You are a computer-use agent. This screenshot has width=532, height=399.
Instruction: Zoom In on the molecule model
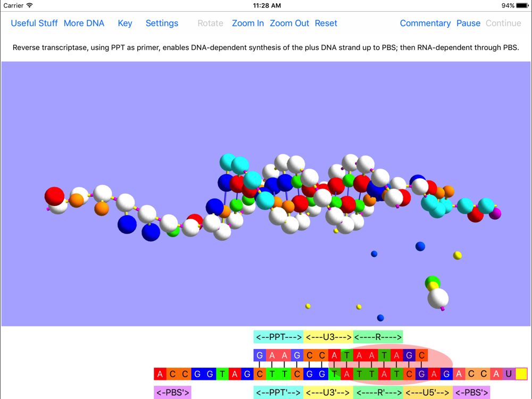(248, 23)
